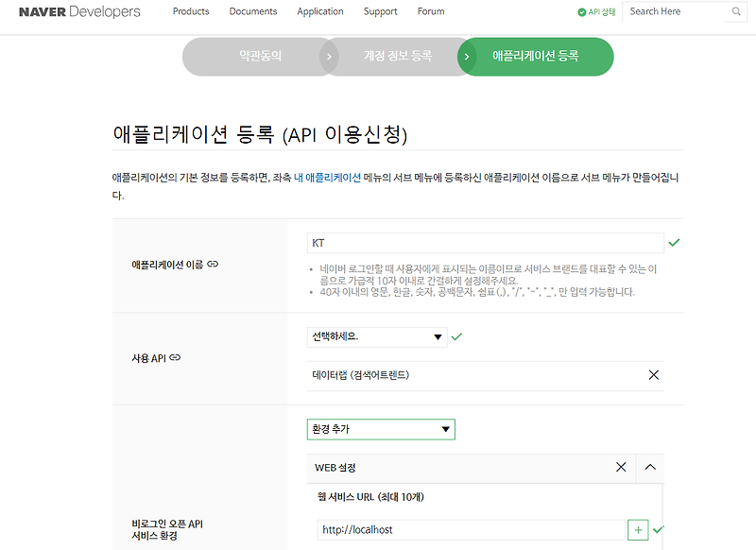Click the green check next to http://localhost

click(659, 530)
